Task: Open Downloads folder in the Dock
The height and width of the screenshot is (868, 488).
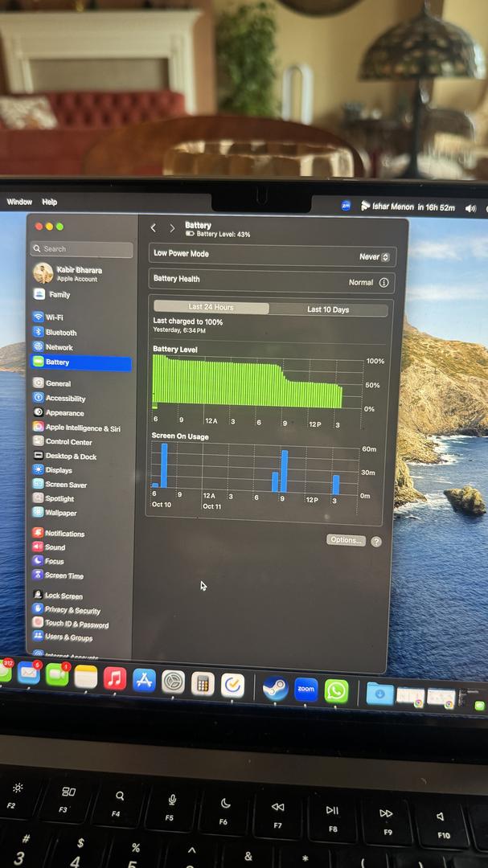Action: [x=380, y=694]
